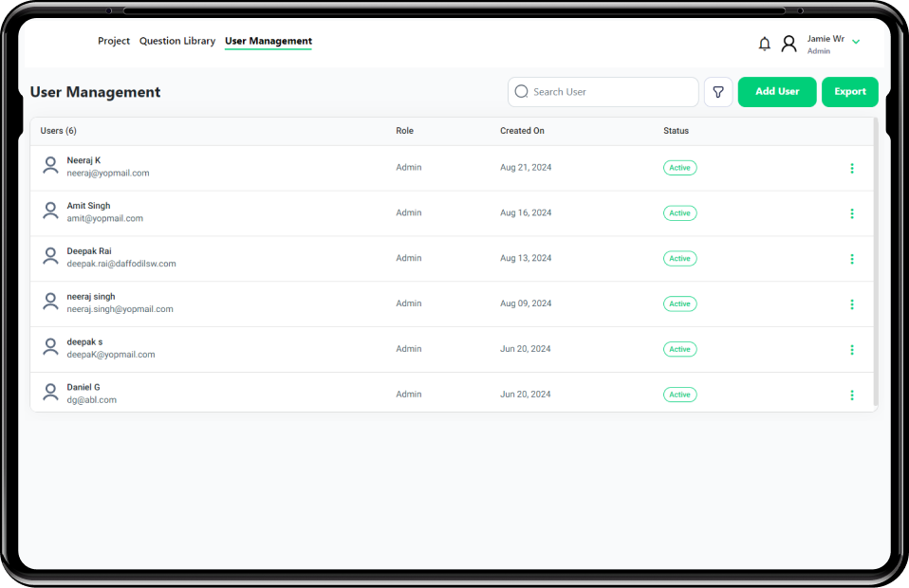Click the Active status badge for Neeraj K
The width and height of the screenshot is (909, 588).
click(x=679, y=168)
